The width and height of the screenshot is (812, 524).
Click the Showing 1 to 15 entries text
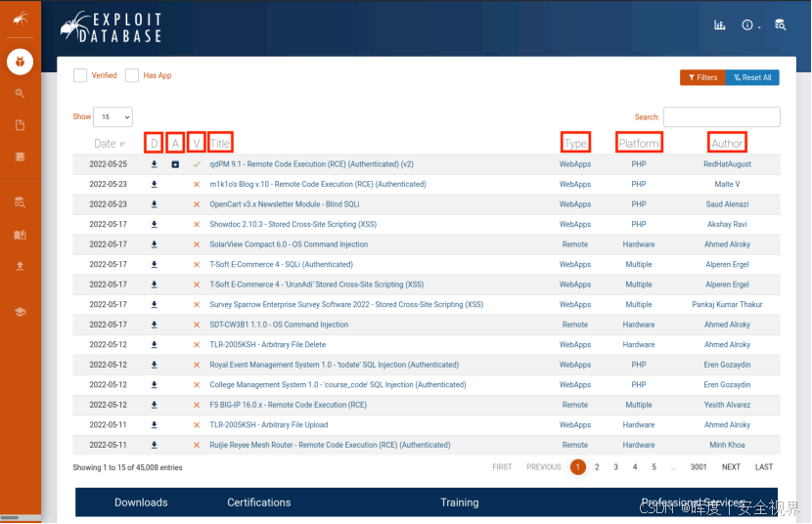click(x=127, y=467)
